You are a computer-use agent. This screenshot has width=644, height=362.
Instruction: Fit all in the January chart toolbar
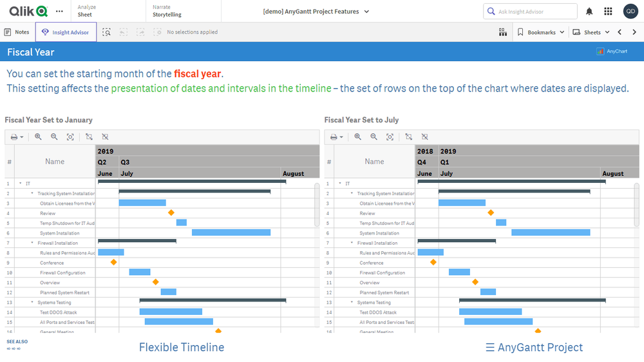click(x=70, y=137)
